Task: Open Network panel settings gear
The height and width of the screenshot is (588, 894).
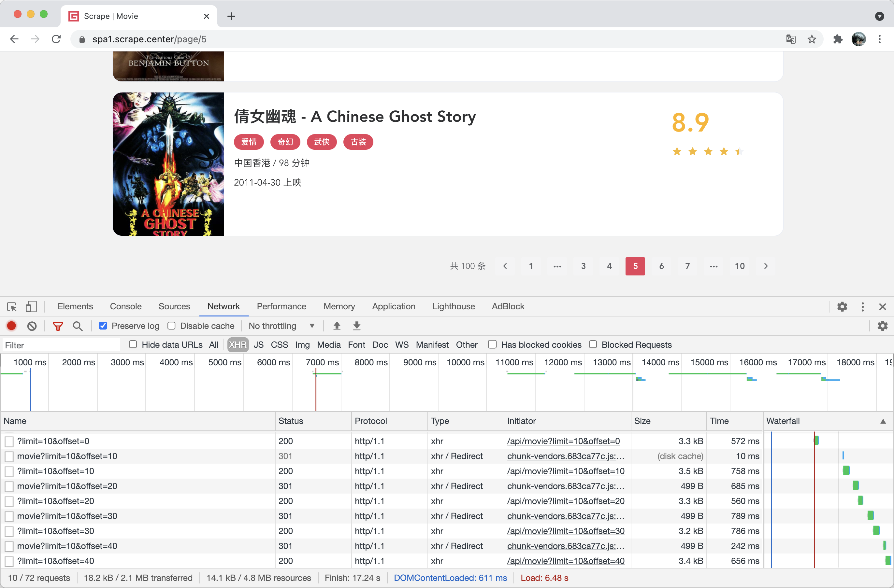Action: click(883, 326)
